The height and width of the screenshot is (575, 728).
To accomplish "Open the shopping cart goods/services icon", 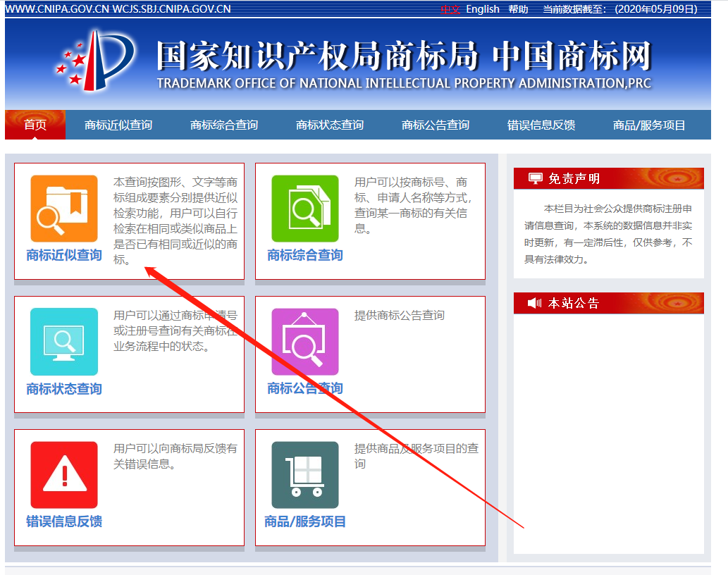I will pos(305,475).
